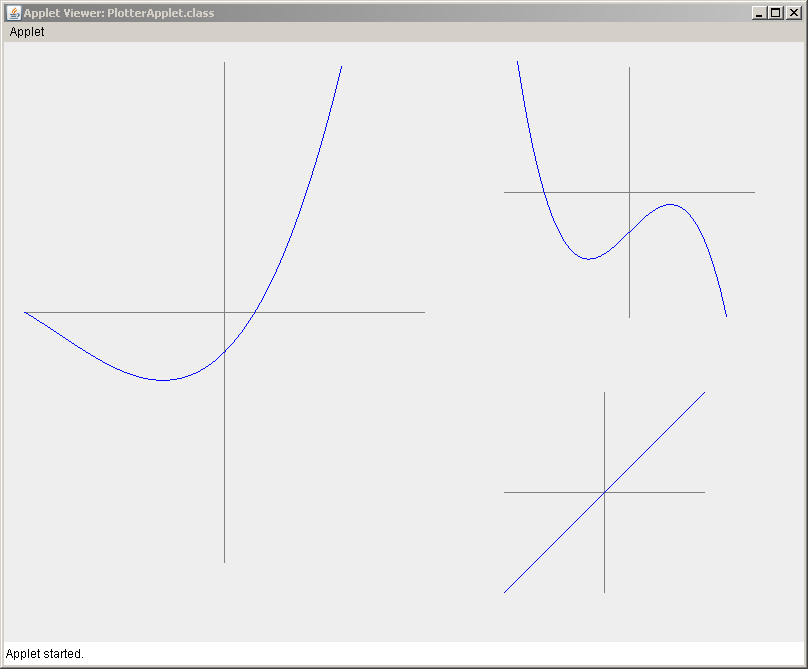This screenshot has height=669, width=808.
Task: Minimize the applet viewer window
Action: click(x=758, y=12)
